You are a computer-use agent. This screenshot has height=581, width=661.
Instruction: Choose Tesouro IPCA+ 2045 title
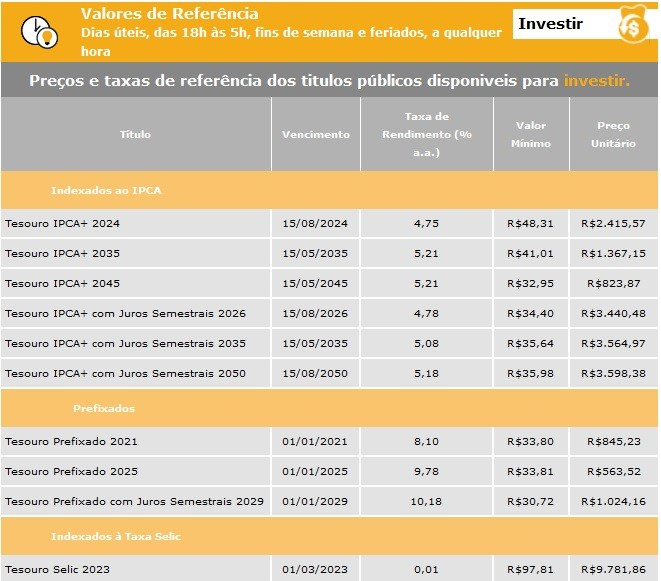(62, 283)
